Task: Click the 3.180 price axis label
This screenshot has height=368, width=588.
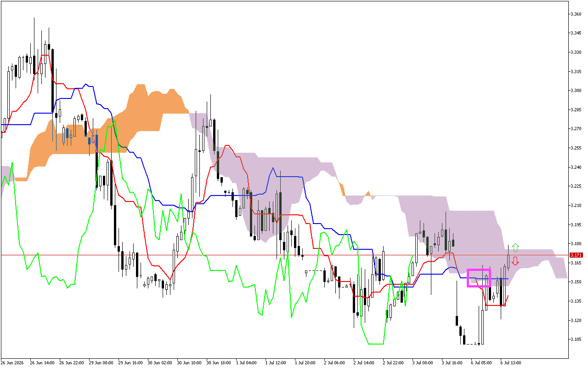Action: coord(576,243)
